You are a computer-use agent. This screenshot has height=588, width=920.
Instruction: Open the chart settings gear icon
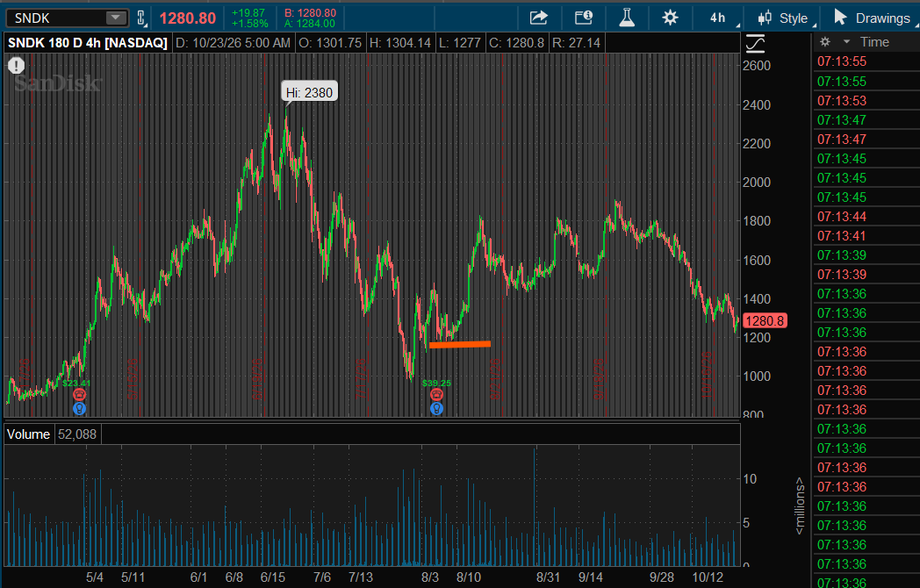pyautogui.click(x=670, y=18)
